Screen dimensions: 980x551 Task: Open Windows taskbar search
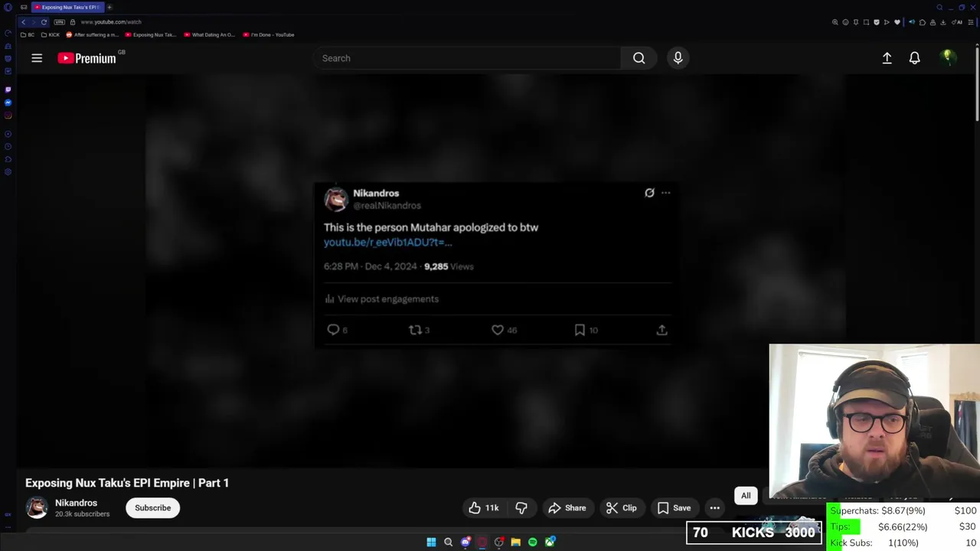pyautogui.click(x=448, y=542)
